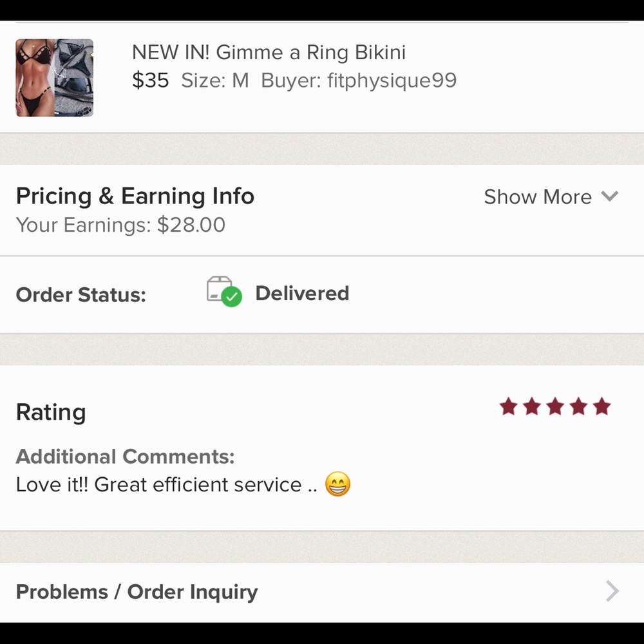This screenshot has height=644, width=644.
Task: Click the Your Earnings $28.00 text
Action: tap(120, 225)
